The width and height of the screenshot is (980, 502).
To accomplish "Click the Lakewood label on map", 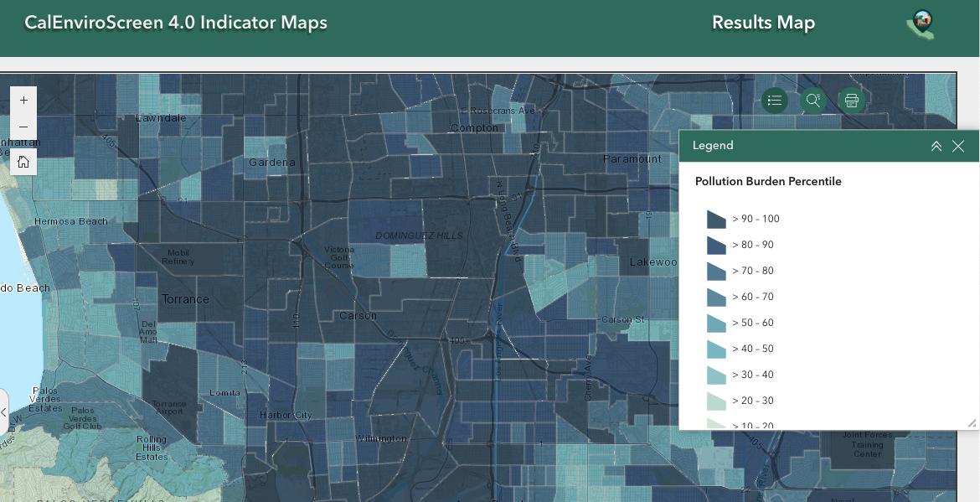I will (x=653, y=262).
